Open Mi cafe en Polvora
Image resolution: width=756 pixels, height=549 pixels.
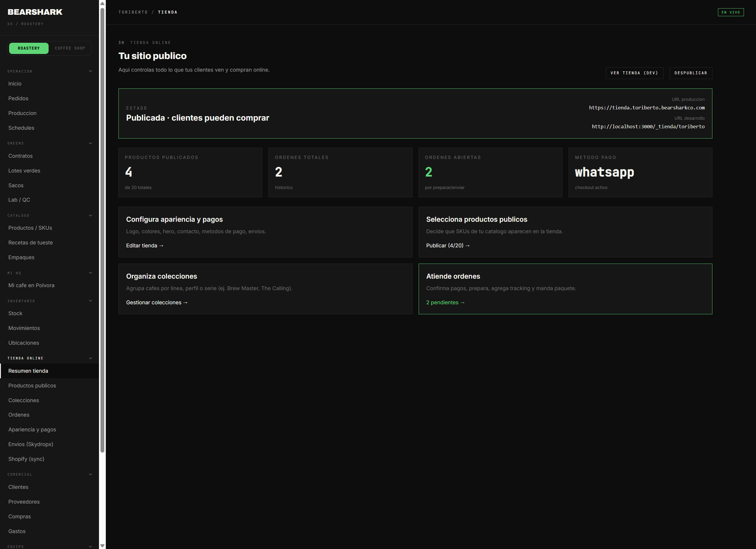[49, 285]
